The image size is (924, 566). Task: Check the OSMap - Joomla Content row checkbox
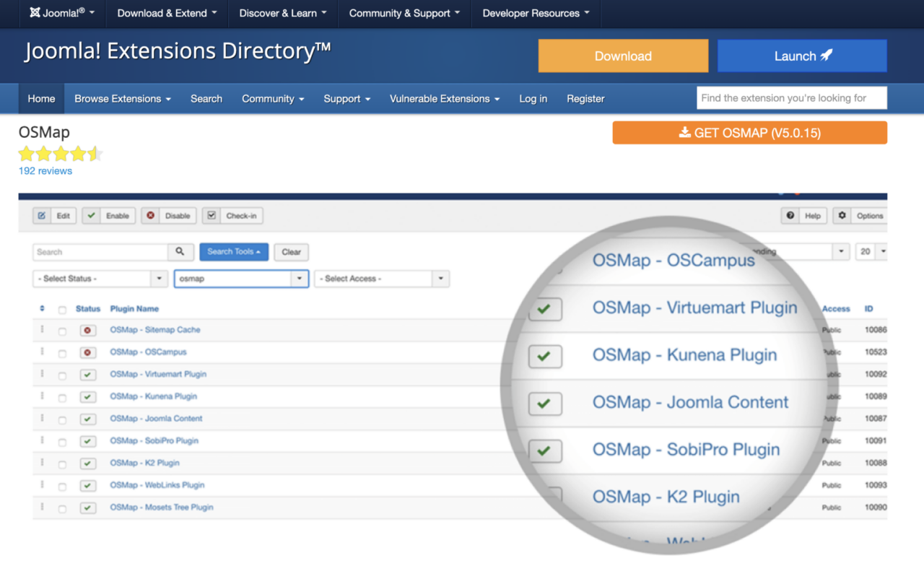pyautogui.click(x=62, y=420)
